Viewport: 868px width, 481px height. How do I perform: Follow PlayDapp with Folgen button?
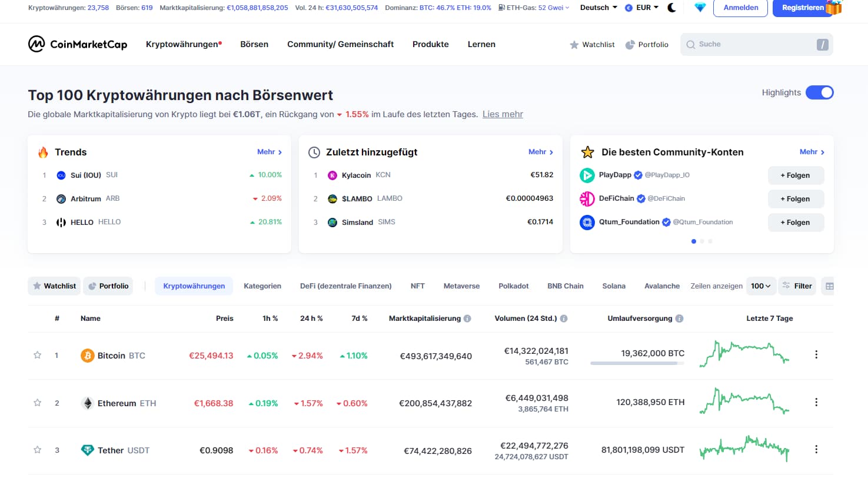tap(796, 175)
